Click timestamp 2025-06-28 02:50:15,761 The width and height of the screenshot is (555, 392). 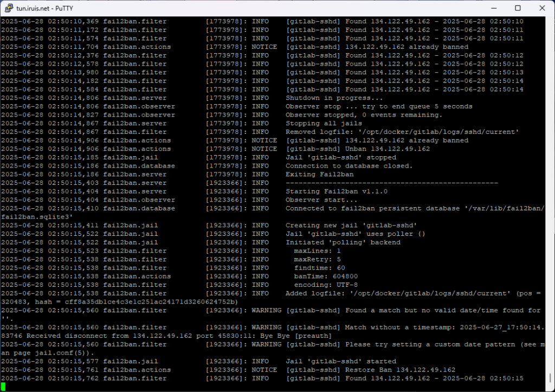tap(50, 370)
